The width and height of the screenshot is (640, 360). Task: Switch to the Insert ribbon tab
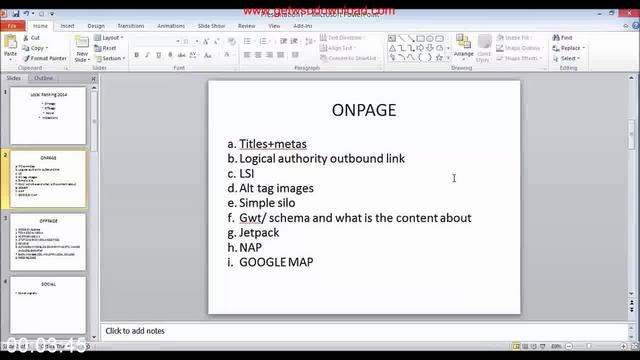click(x=67, y=26)
